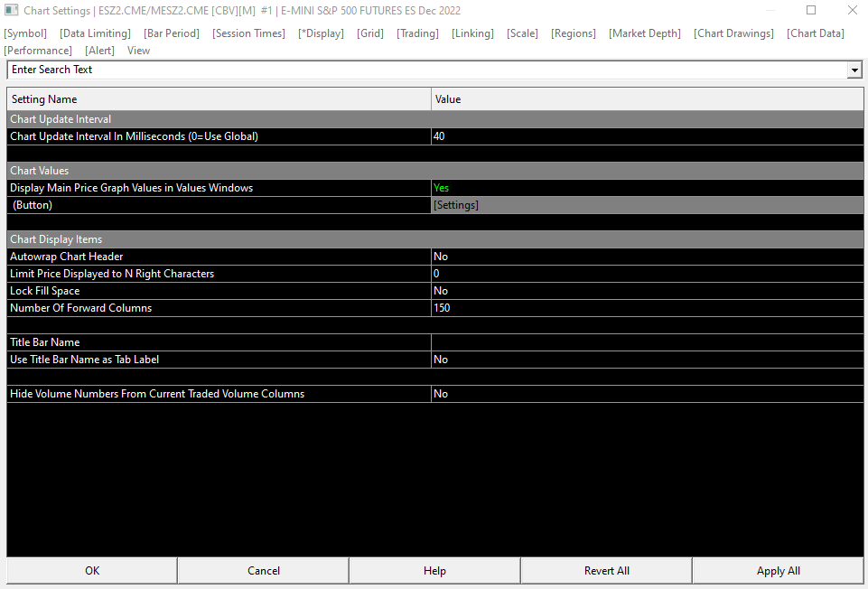This screenshot has height=589, width=868.
Task: Open the [Bar Period] tab
Action: pyautogui.click(x=172, y=33)
